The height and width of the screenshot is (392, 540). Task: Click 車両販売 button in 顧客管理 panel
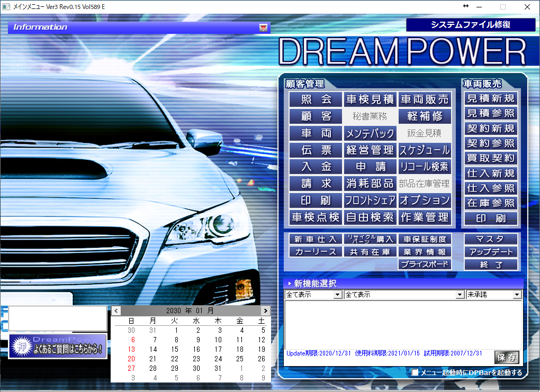[425, 99]
